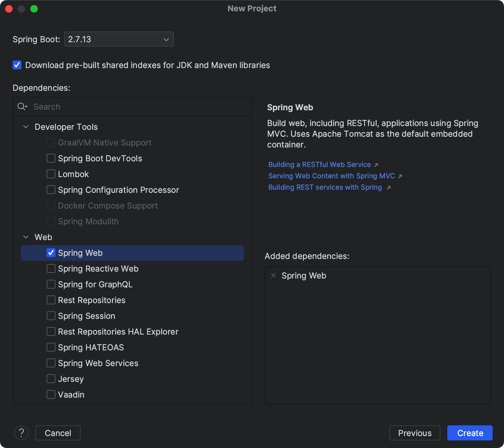
Task: Enable Spring Reactive Web checkbox
Action: [x=51, y=268]
